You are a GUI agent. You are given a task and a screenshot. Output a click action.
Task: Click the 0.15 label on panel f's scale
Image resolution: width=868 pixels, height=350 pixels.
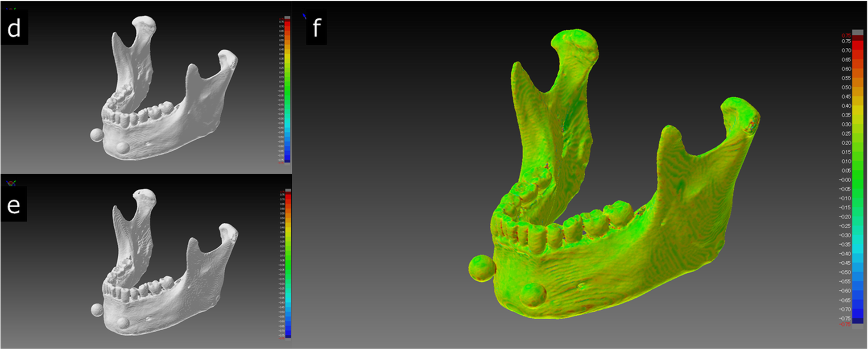click(x=846, y=152)
